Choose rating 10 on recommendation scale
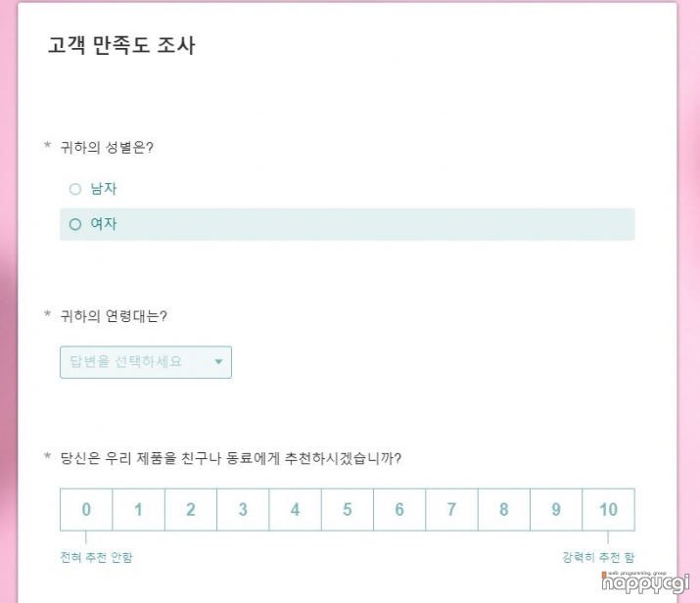 609,509
